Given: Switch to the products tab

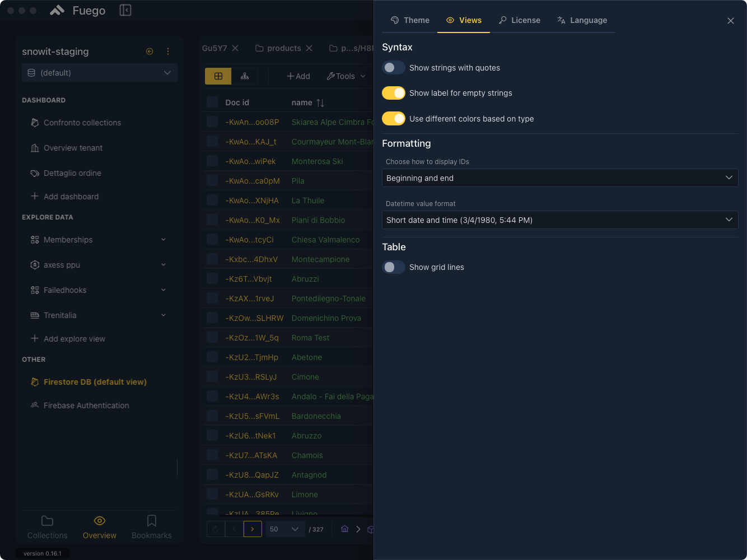Looking at the screenshot, I should tap(278, 48).
